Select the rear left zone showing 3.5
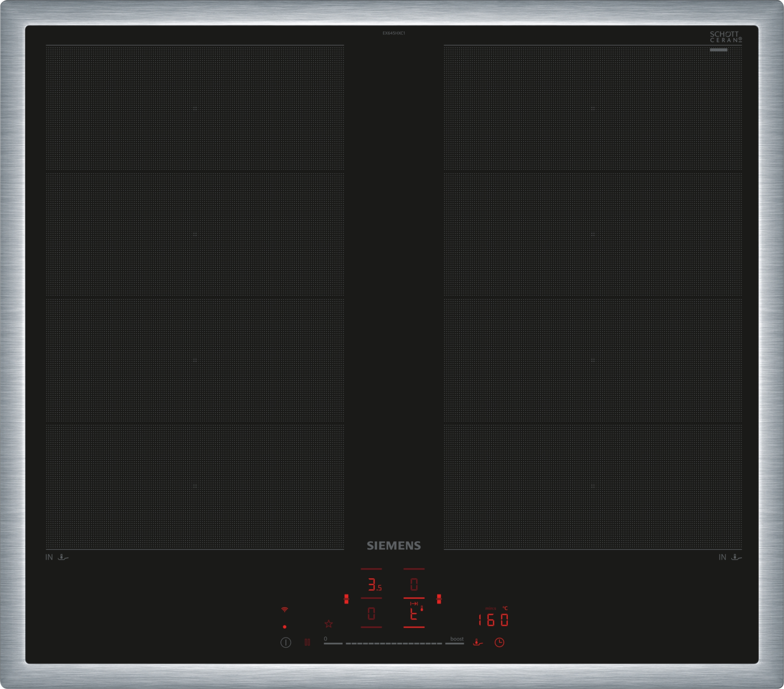784x689 pixels. click(x=372, y=585)
